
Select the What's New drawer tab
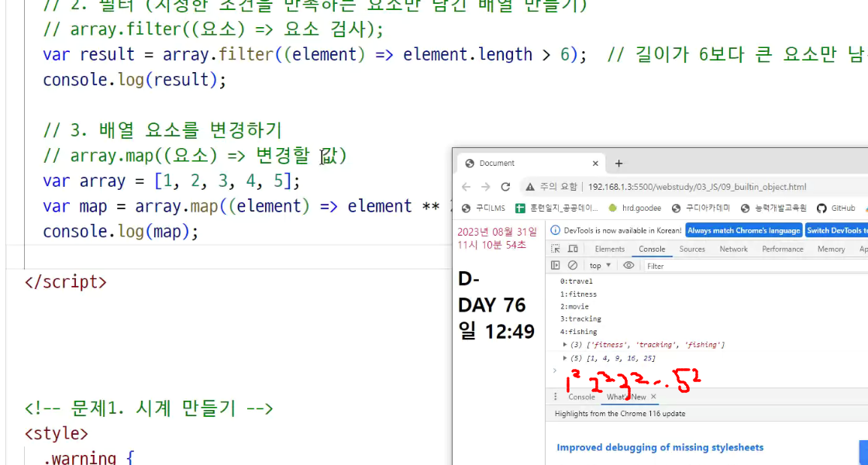[626, 397]
